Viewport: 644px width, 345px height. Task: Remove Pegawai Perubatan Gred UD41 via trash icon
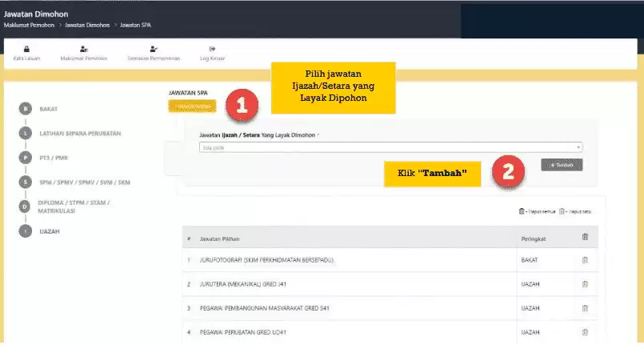pos(585,331)
